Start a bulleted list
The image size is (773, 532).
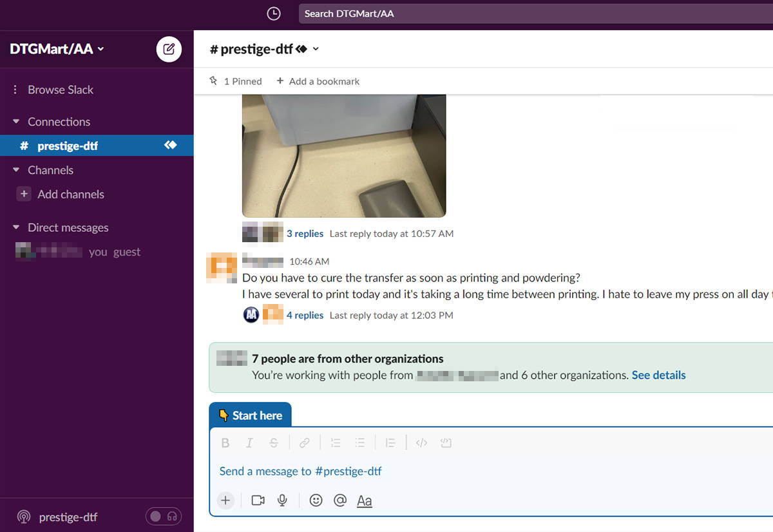[360, 442]
